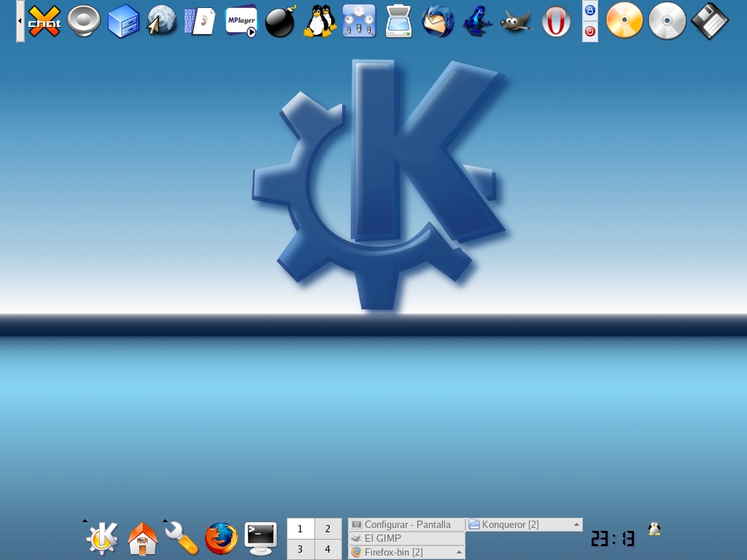Open the KDE K menu
Screen dimensions: 747x560
pos(102,539)
